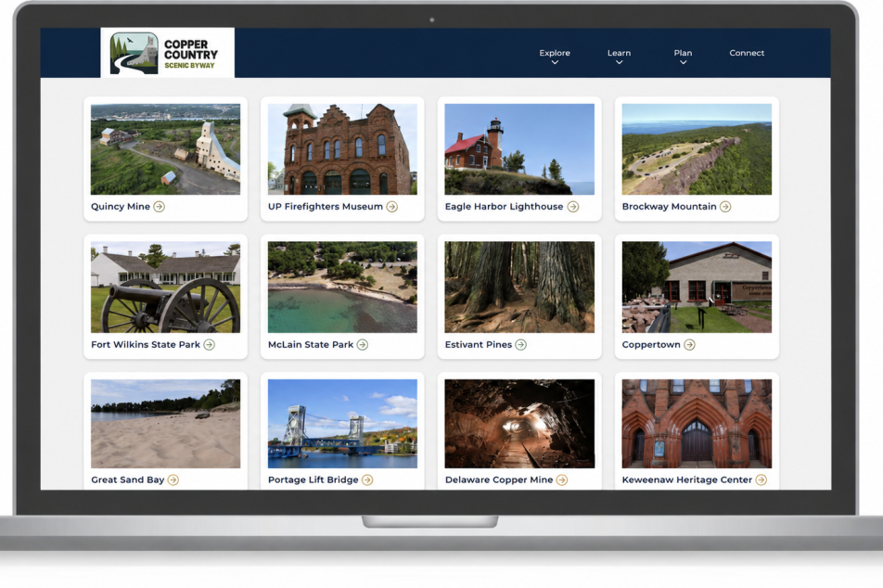Expand the Learn menu chevron
The height and width of the screenshot is (588, 883).
coord(619,62)
